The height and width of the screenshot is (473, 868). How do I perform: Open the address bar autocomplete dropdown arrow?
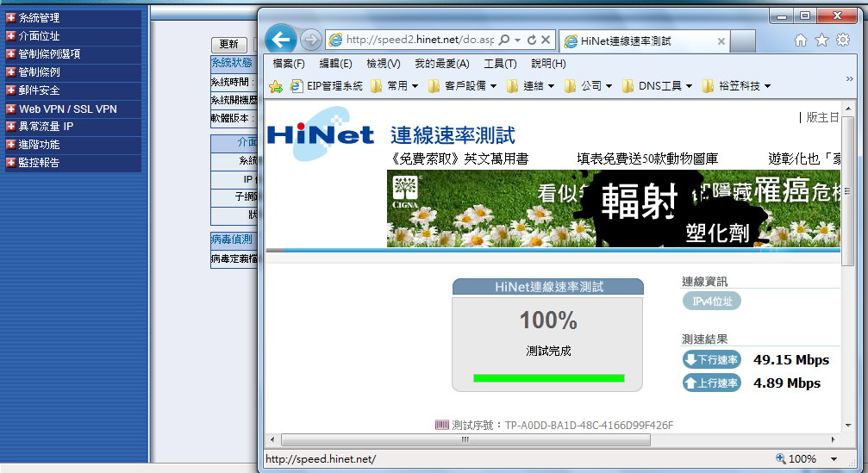(517, 40)
